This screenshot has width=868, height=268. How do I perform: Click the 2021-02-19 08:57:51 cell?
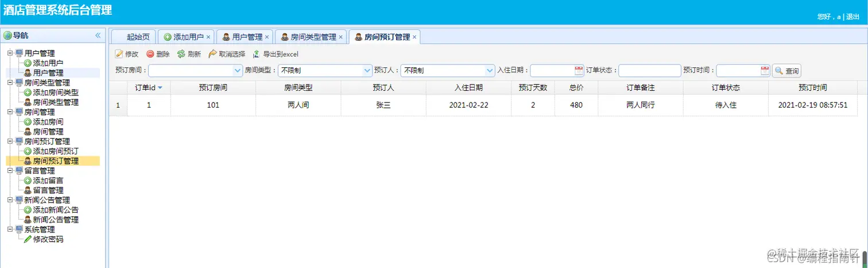point(812,105)
